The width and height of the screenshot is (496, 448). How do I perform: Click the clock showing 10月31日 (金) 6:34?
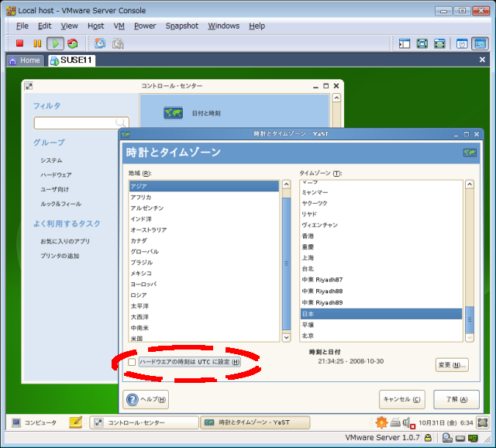click(446, 422)
